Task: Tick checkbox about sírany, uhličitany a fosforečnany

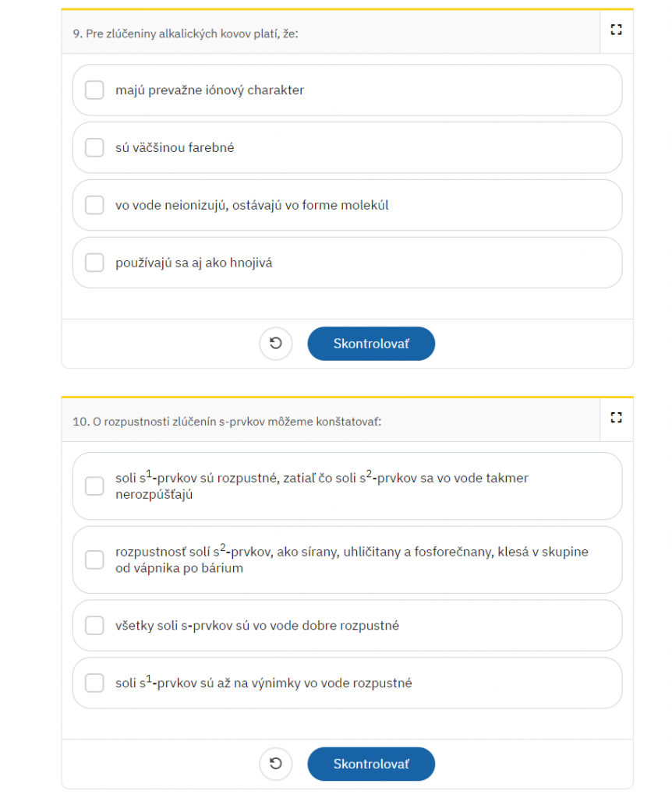Action: point(94,560)
